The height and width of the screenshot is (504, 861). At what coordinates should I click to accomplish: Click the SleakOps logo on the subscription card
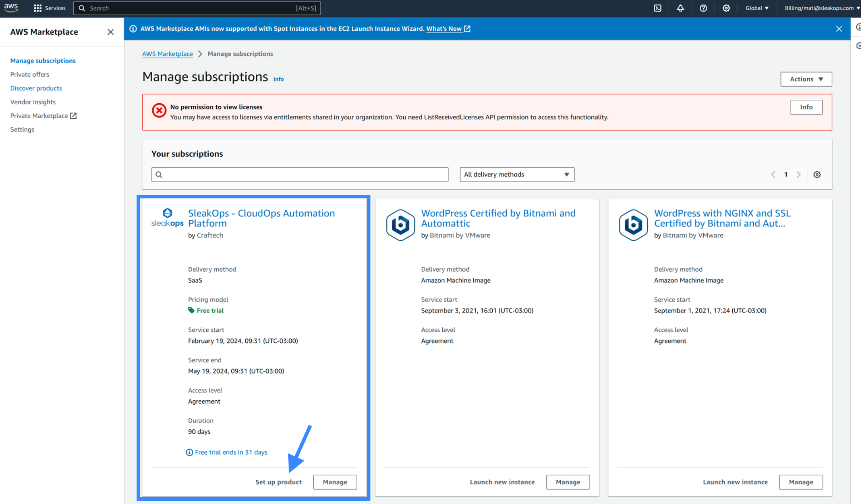pyautogui.click(x=167, y=217)
